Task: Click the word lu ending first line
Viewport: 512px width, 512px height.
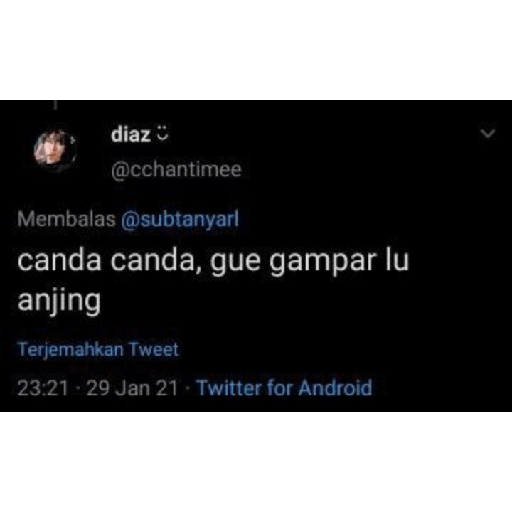Action: click(x=397, y=260)
